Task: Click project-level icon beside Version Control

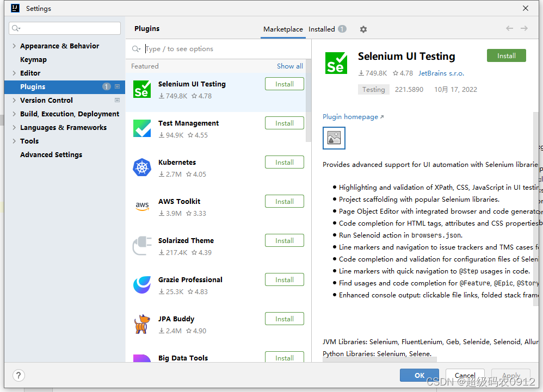Action: click(117, 100)
